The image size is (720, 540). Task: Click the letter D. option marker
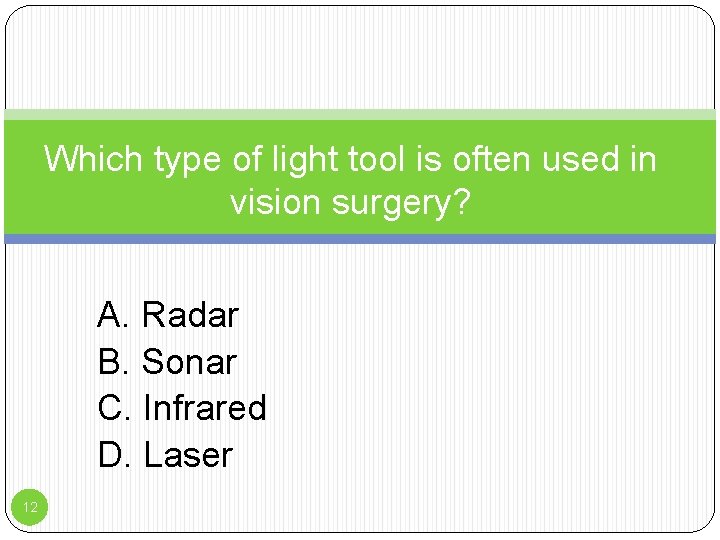[x=114, y=455]
